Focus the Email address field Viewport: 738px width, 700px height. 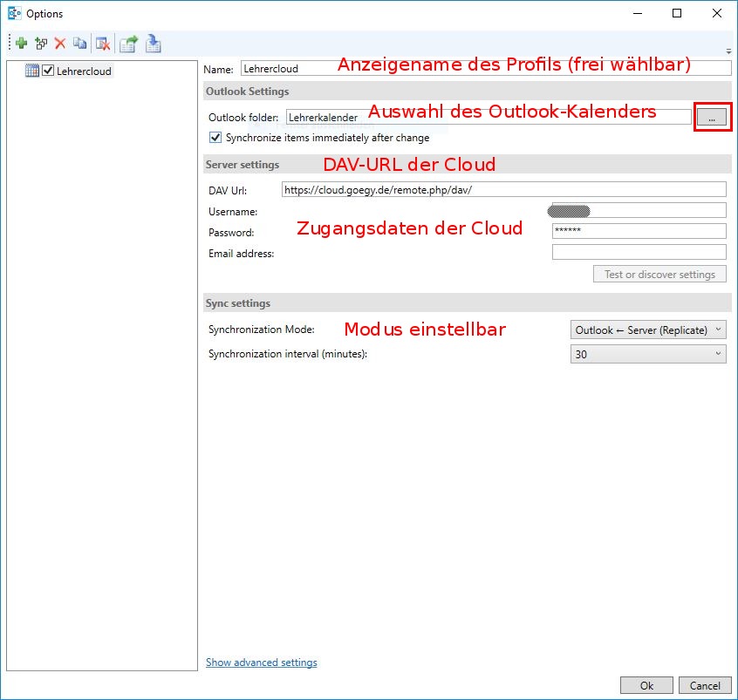click(639, 253)
